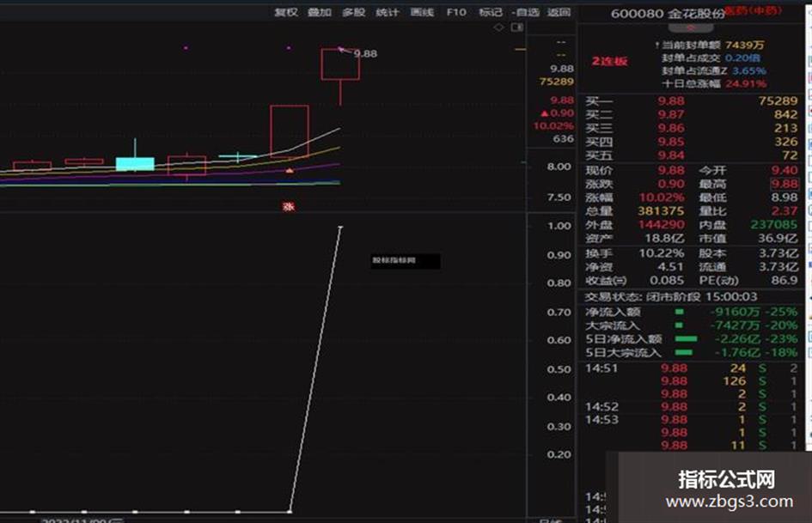Click the 2连板 badge
Screen dimensions: 812x523
point(609,61)
